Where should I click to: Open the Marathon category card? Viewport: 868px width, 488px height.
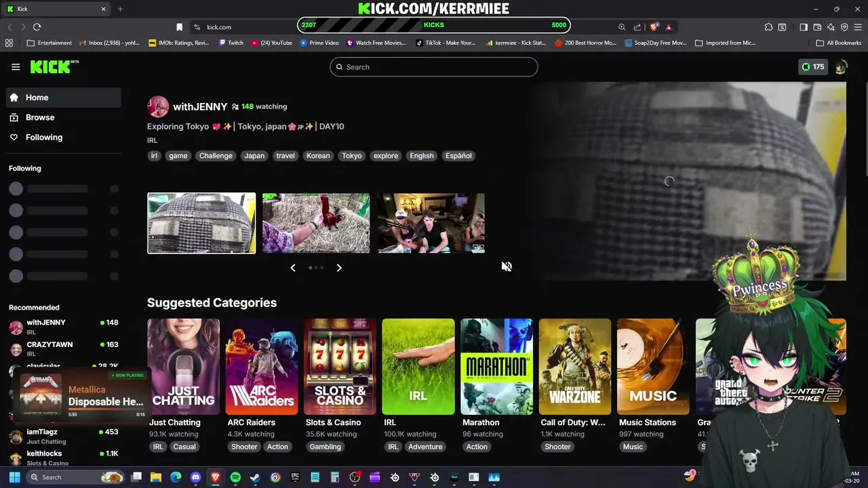[496, 367]
